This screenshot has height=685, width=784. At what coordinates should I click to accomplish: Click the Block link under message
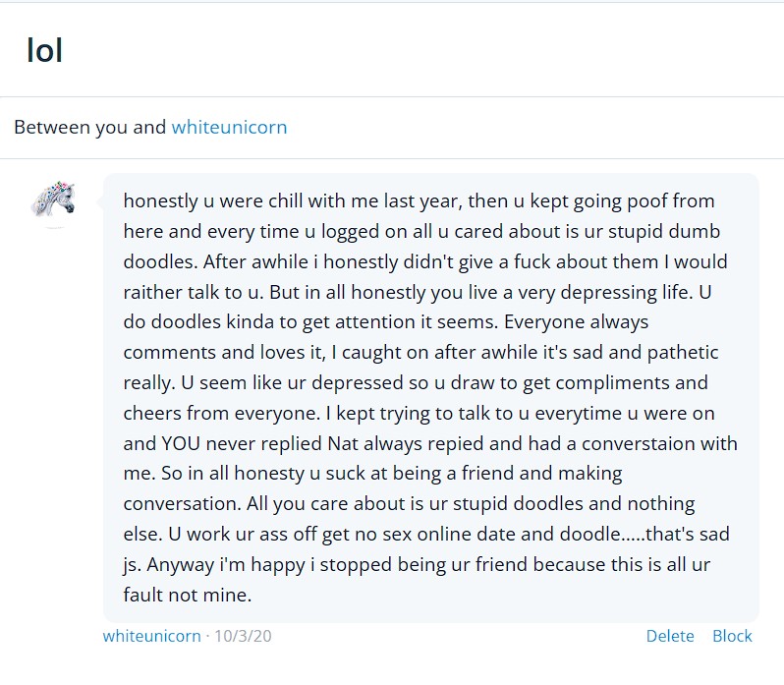pos(732,636)
